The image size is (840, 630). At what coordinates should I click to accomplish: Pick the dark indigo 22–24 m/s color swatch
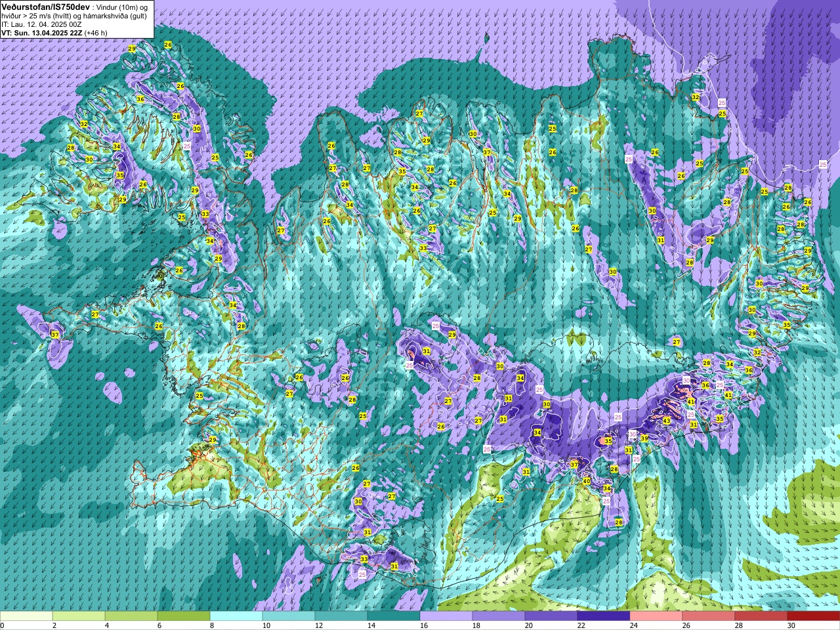pyautogui.click(x=604, y=616)
